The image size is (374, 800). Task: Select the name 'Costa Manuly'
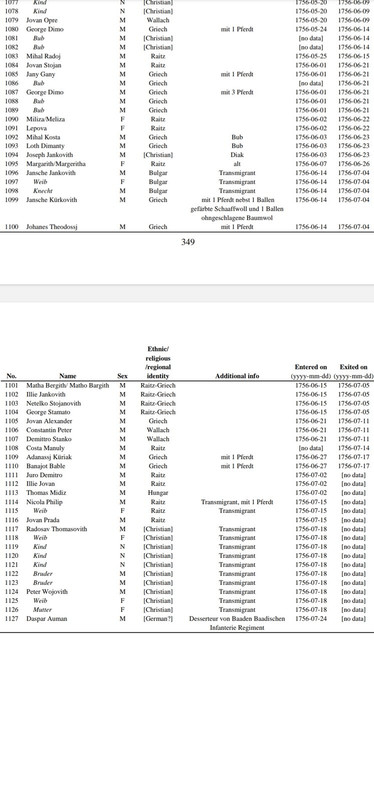pos(45,448)
